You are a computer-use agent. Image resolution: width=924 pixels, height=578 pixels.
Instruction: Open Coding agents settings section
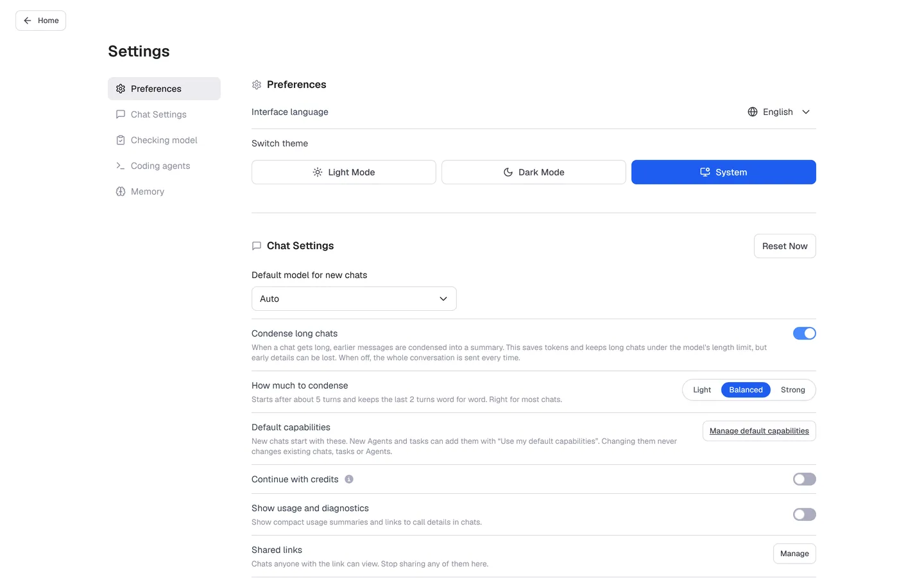tap(164, 166)
